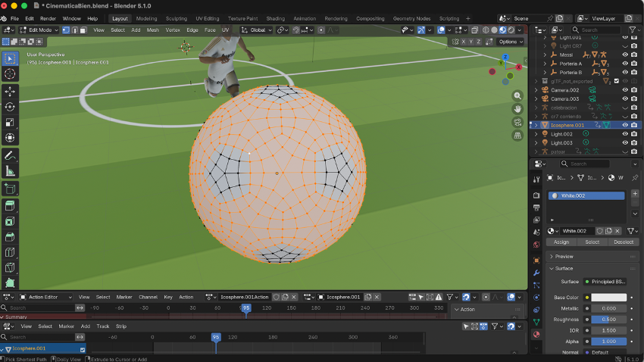This screenshot has width=644, height=362.
Task: Expand the Preview panel
Action: (564, 257)
